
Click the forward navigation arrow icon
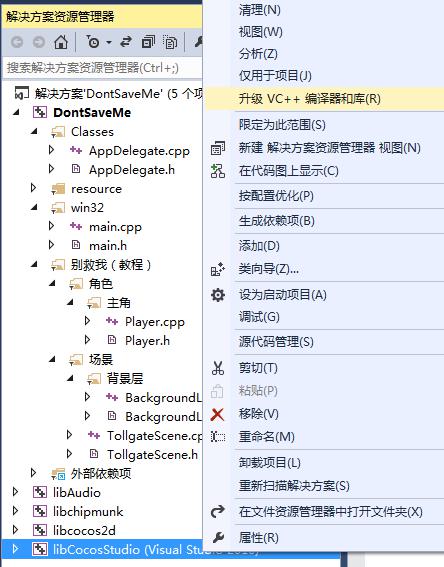point(39,42)
